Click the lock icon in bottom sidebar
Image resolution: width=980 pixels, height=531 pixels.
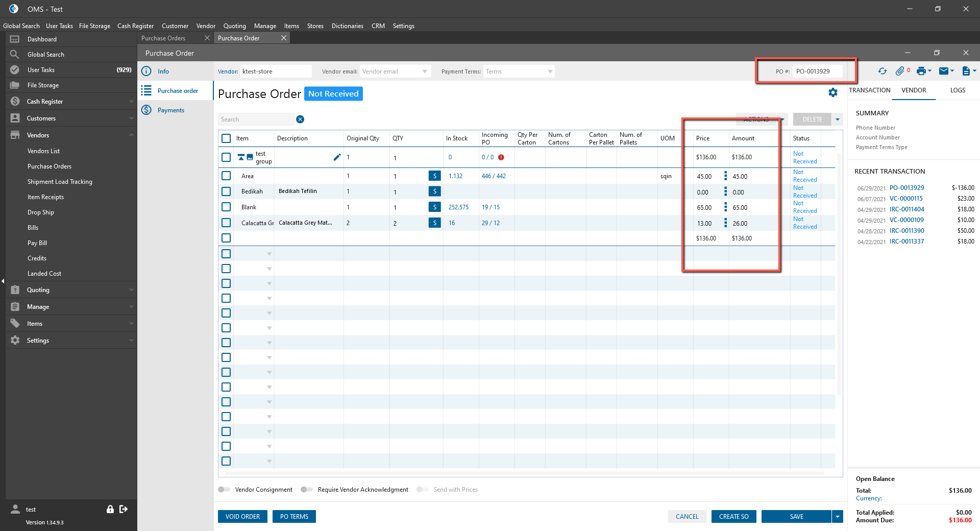(110, 509)
